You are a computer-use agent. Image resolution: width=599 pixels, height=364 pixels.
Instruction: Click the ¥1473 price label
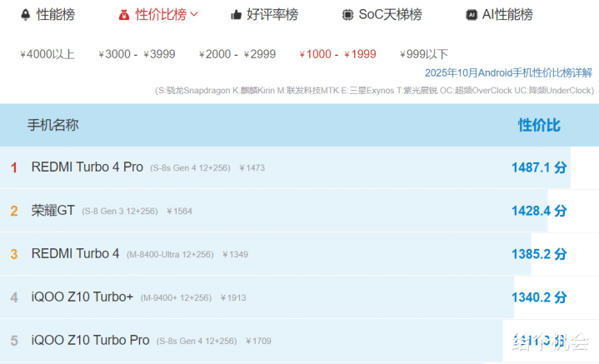[x=252, y=168]
